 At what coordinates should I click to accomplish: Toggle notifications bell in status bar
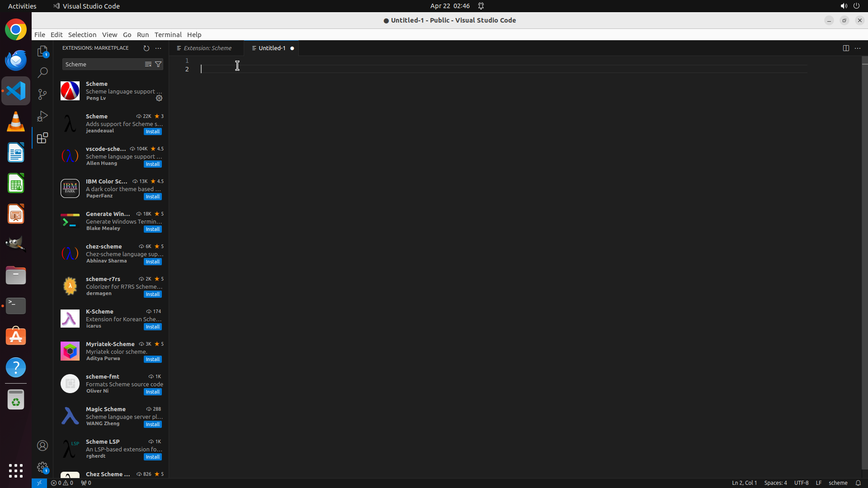point(858,483)
